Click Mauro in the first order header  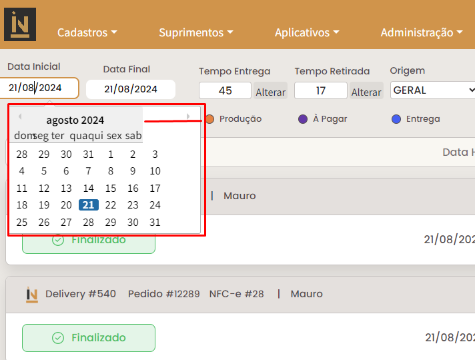(240, 196)
